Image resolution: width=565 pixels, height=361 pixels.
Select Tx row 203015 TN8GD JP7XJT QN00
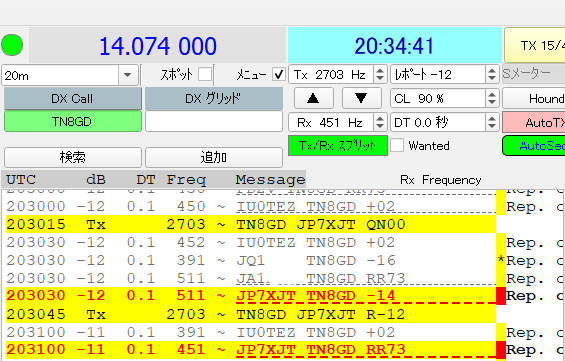coord(251,224)
